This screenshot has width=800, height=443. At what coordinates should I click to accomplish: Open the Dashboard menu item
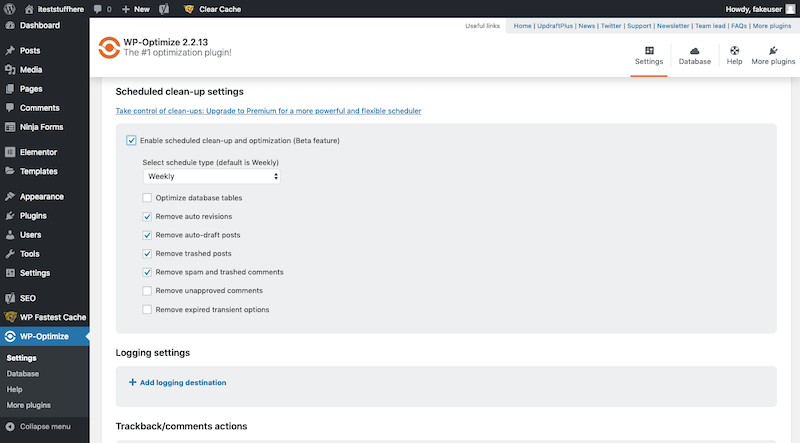40,25
